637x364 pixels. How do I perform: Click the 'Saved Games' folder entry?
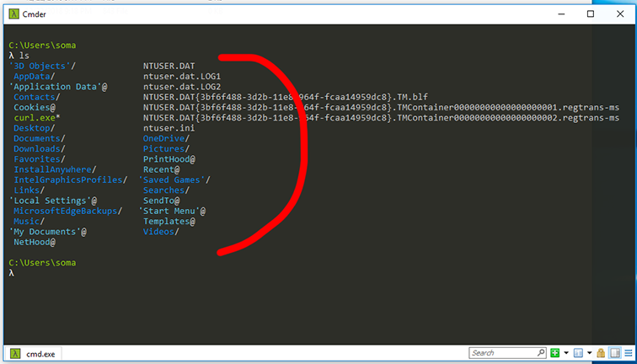[174, 179]
